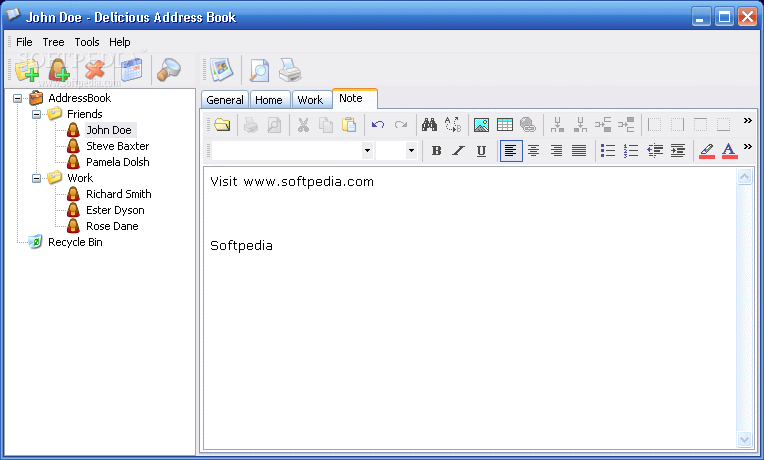Click the magnifier search contacts icon
The height and width of the screenshot is (460, 764).
169,70
